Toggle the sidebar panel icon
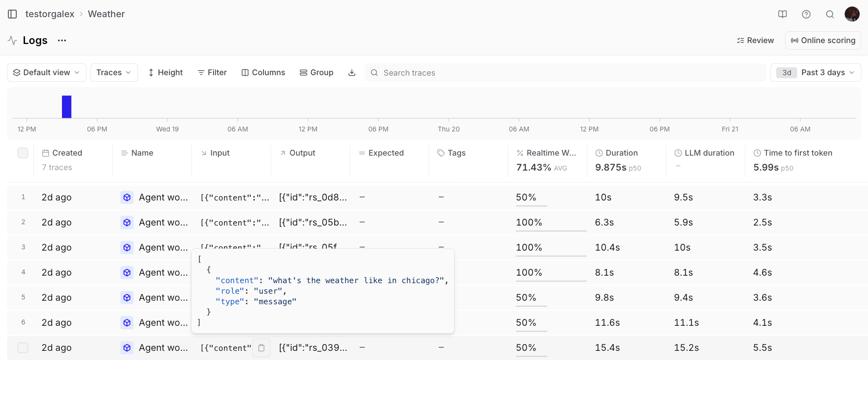This screenshot has height=397, width=868. click(12, 14)
